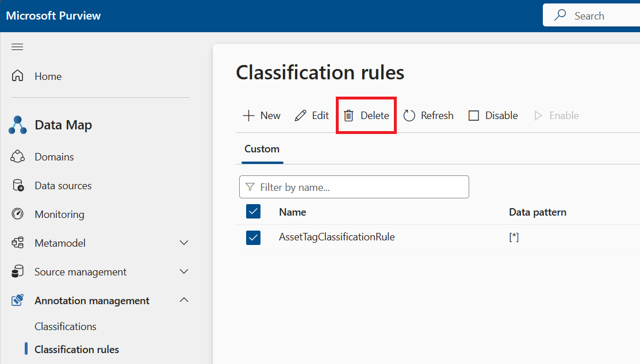Screen dimensions: 640x364
Task: Open Domains from the sidebar icon
Action: click(18, 156)
